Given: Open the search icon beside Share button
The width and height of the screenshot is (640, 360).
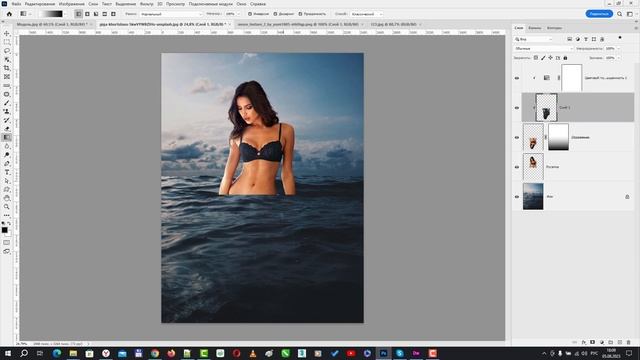Looking at the screenshot, I should point(620,14).
